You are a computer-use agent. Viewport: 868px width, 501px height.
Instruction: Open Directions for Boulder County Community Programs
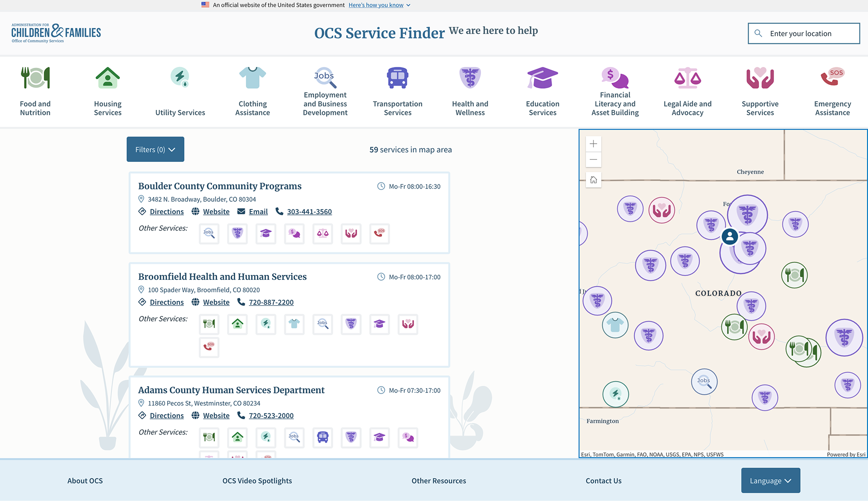[x=166, y=212]
